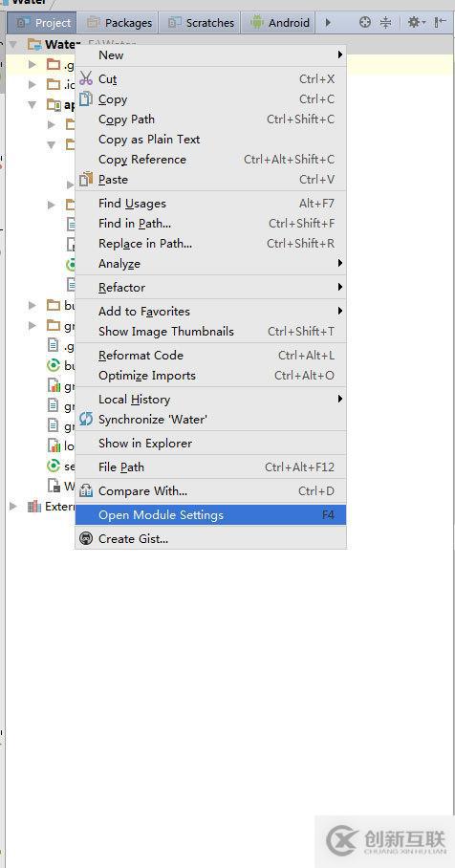Screen dimensions: 455x868
Task: Click the Copy documents icon
Action: coord(86,99)
